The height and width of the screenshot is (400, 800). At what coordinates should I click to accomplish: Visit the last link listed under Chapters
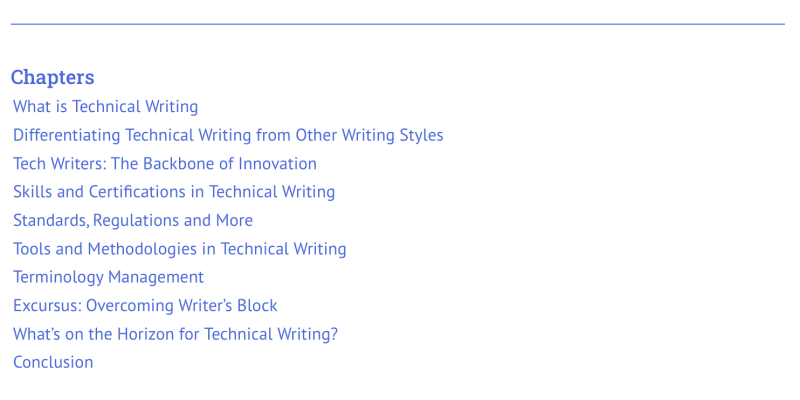pyautogui.click(x=53, y=362)
